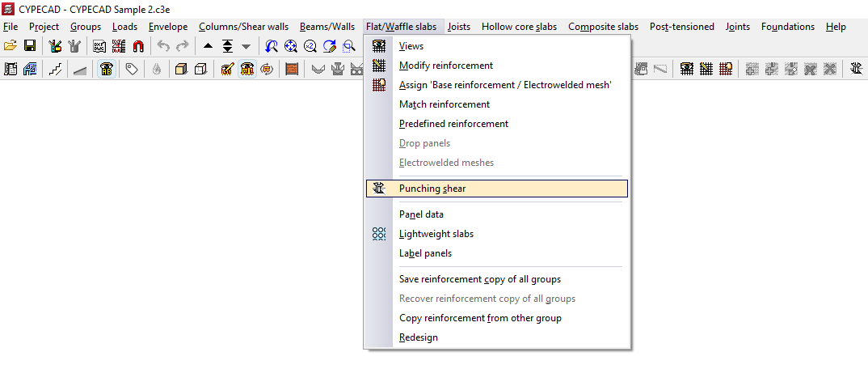Click the wireframe 3D cube icon

click(x=201, y=70)
